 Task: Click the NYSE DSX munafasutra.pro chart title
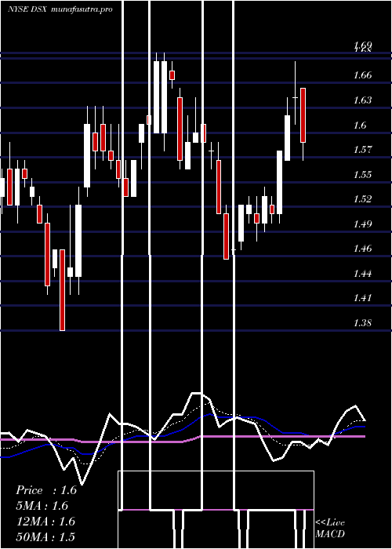point(60,9)
